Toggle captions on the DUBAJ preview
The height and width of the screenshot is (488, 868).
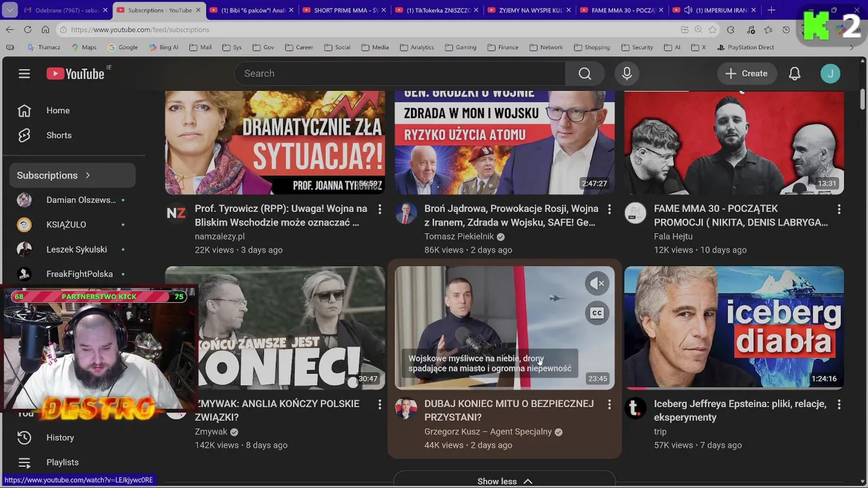[x=597, y=313]
